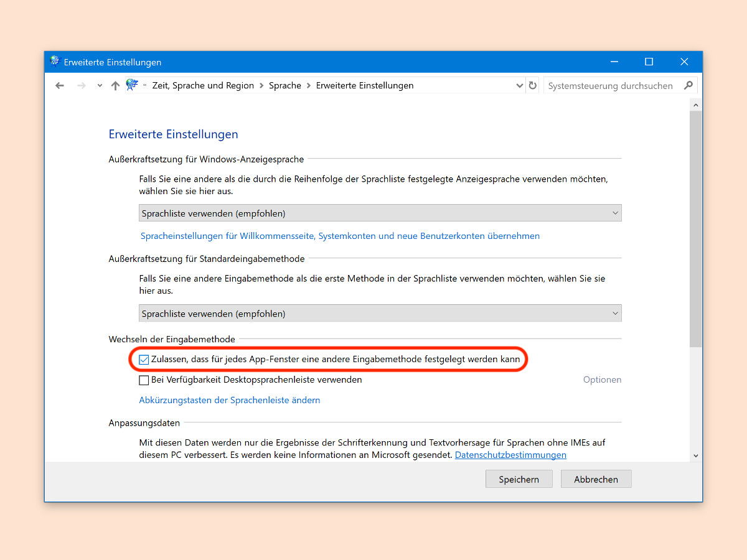This screenshot has height=560, width=747.
Task: Expand the address bar history chevron
Action: [x=520, y=86]
